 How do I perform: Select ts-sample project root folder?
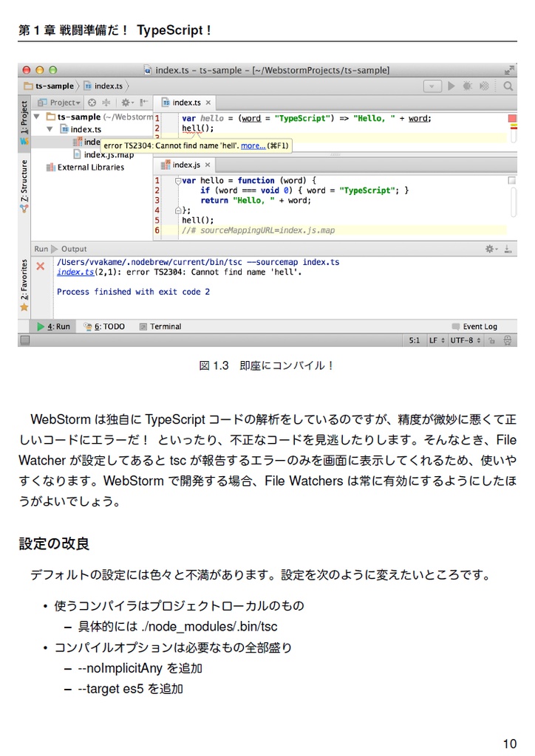click(x=79, y=117)
